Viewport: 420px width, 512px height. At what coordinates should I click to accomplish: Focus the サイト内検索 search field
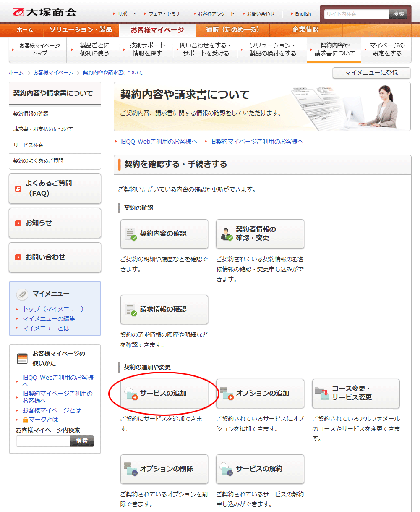356,14
